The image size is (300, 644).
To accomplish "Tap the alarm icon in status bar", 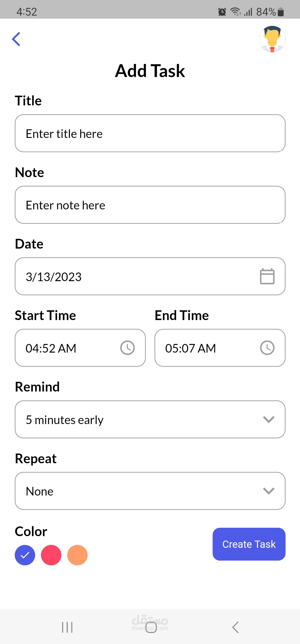I will click(x=222, y=12).
